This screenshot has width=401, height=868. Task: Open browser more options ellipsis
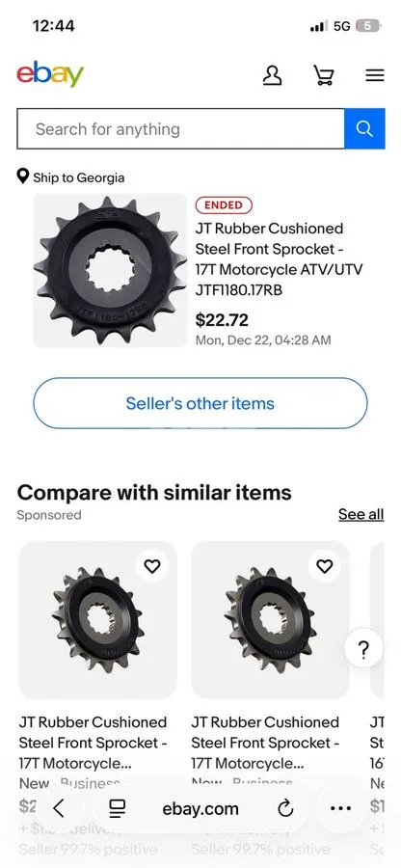pyautogui.click(x=340, y=809)
